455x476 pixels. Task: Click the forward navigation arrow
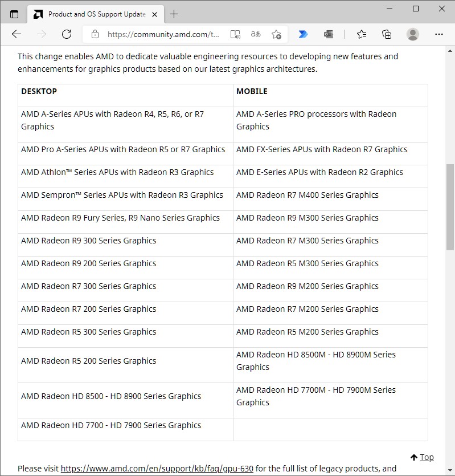(42, 34)
